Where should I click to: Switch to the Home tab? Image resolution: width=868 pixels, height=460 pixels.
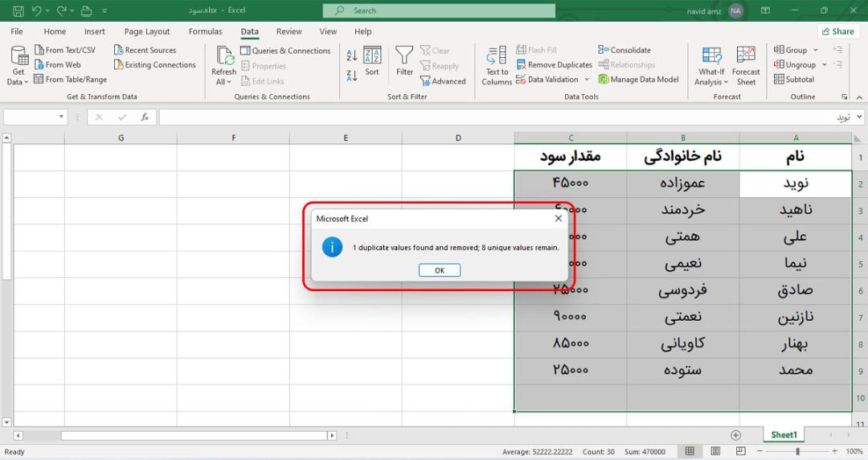(55, 31)
